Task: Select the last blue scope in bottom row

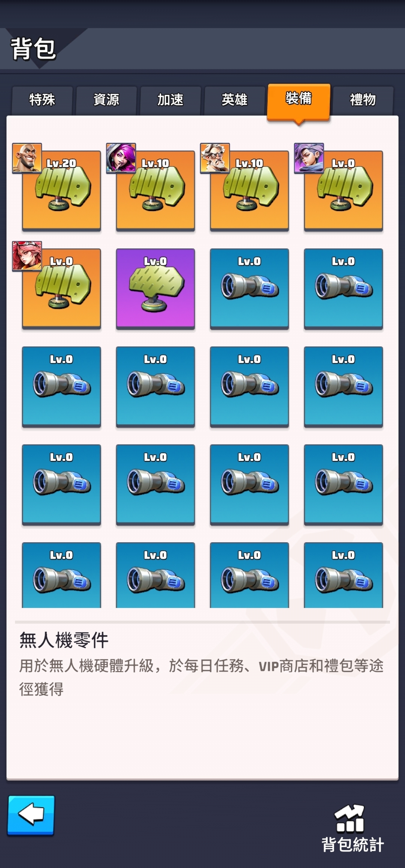Action: coord(343,575)
